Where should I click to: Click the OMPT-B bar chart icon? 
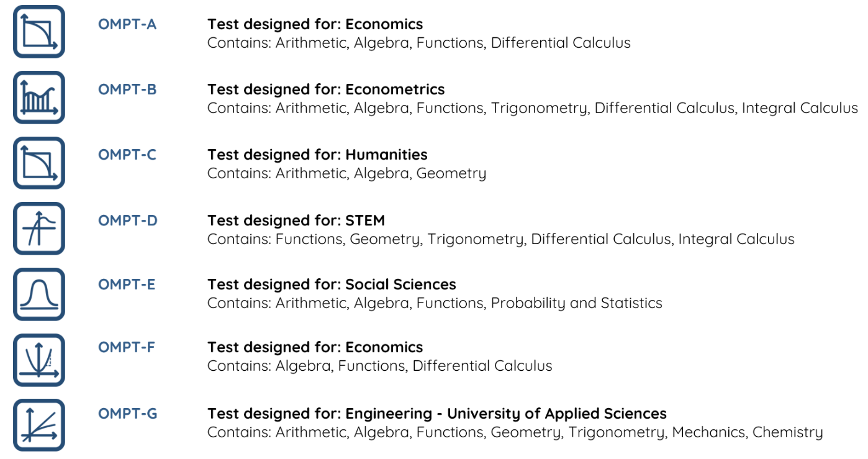pos(39,98)
